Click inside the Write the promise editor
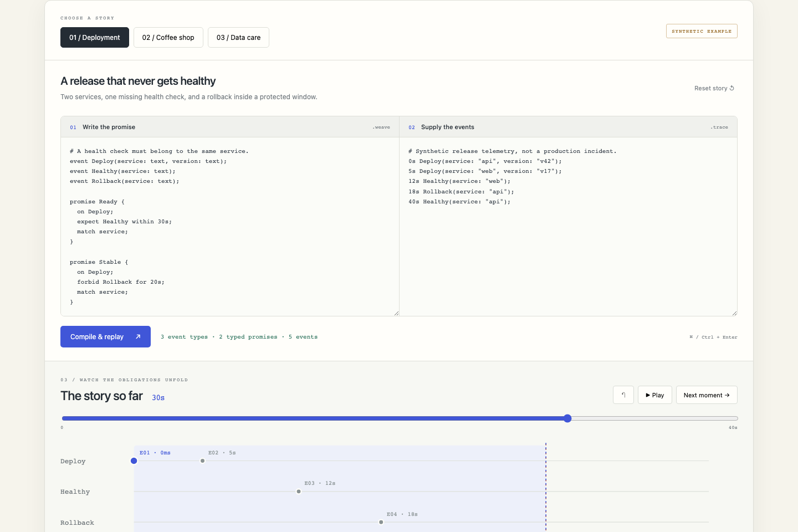The image size is (798, 532). pos(230,227)
